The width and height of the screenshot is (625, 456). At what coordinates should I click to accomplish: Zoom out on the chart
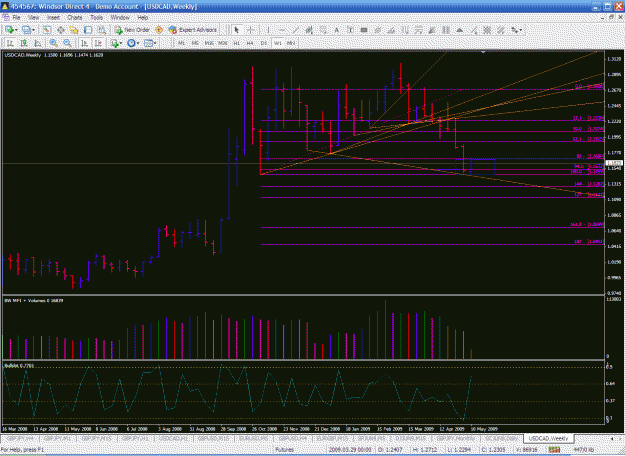click(67, 43)
